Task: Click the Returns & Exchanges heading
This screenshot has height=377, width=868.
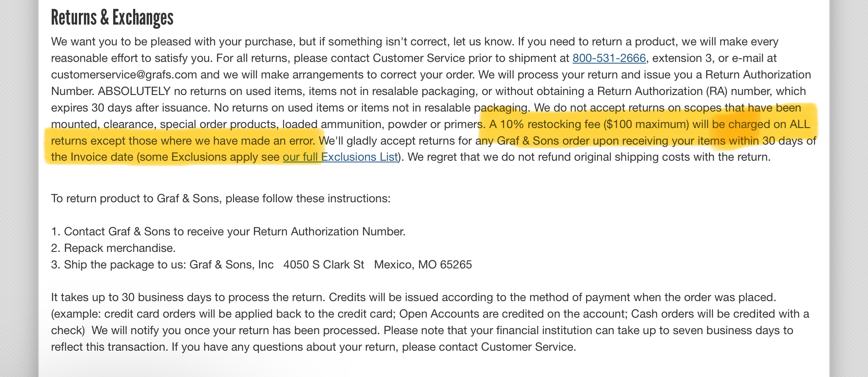Action: 112,18
